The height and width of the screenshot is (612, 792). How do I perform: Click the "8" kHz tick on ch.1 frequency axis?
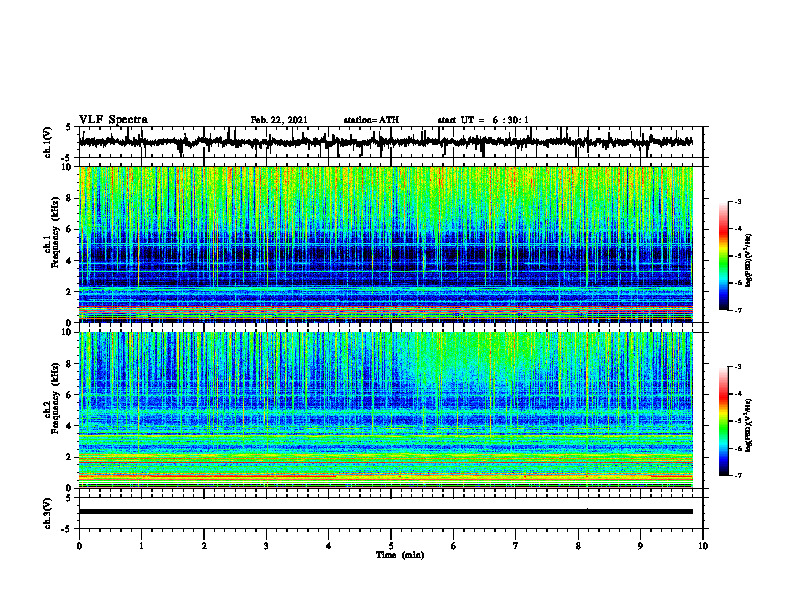70,198
